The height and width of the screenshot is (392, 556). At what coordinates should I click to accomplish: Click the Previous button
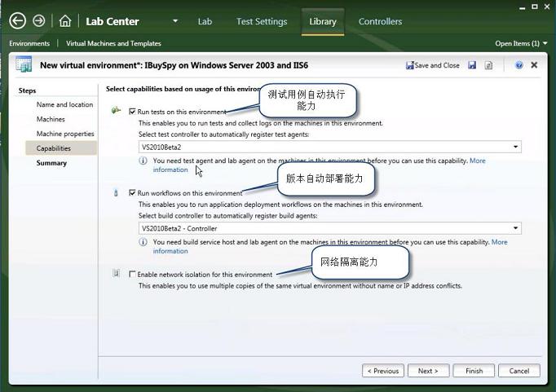(x=383, y=371)
